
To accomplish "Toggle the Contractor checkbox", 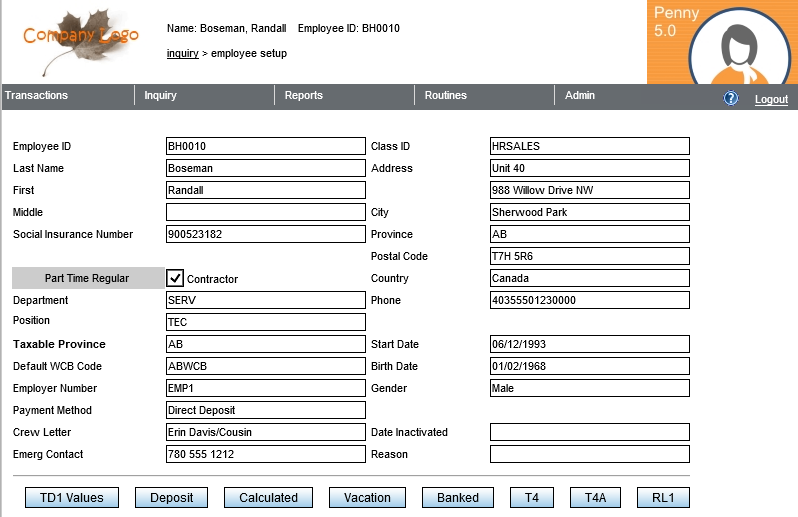I will click(x=175, y=278).
